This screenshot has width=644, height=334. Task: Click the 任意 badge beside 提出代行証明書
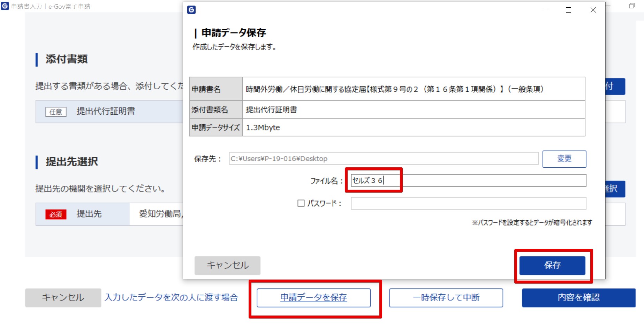coord(56,112)
